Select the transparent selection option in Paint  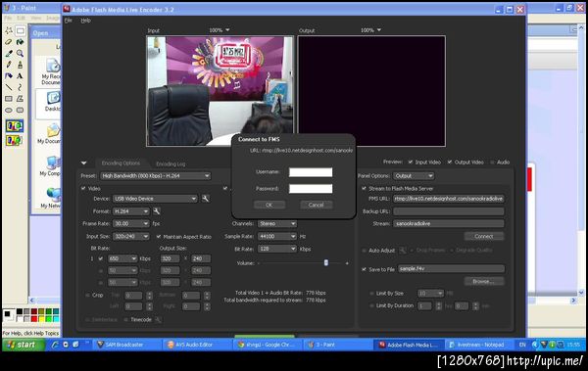click(15, 141)
